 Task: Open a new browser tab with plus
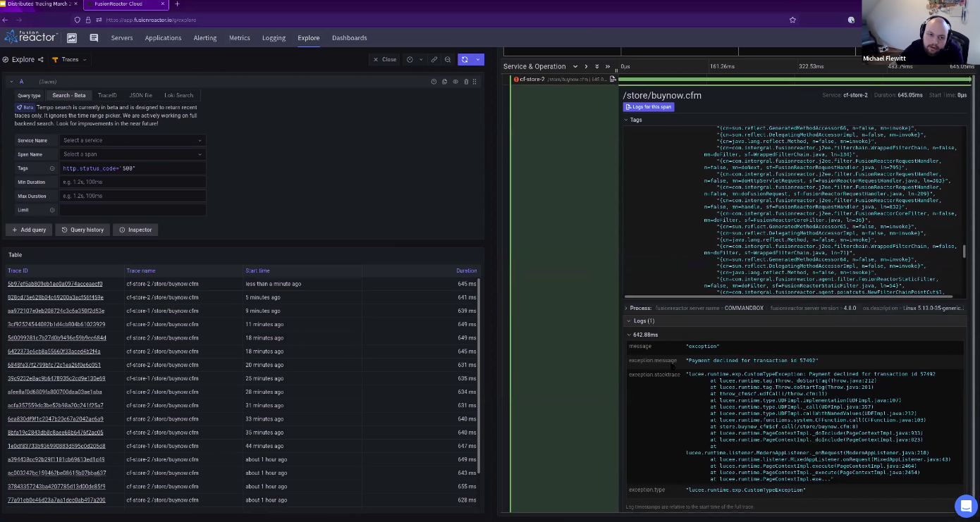(177, 4)
